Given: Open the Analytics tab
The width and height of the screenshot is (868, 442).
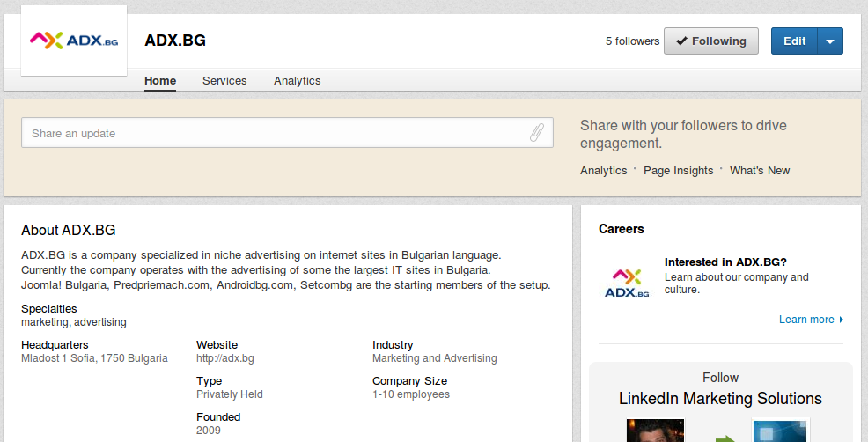Looking at the screenshot, I should (298, 81).
